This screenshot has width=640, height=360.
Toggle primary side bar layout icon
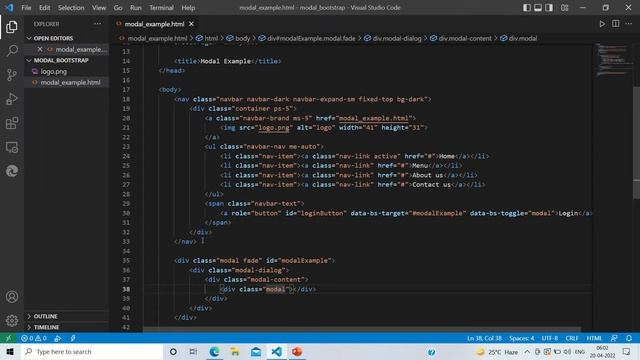tap(527, 8)
